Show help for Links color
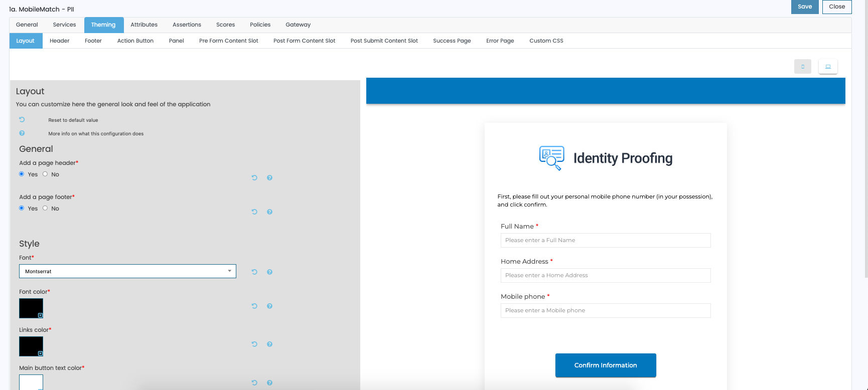The width and height of the screenshot is (868, 390). coord(269,344)
